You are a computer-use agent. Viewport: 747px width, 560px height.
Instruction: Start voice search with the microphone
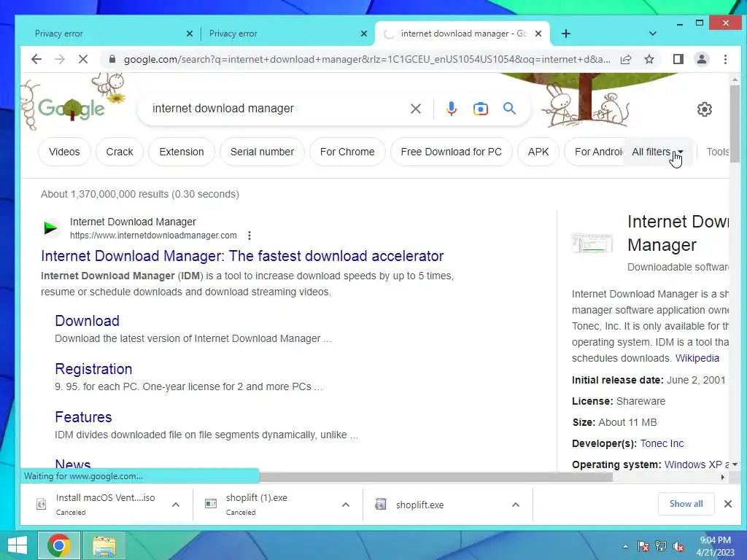click(451, 109)
